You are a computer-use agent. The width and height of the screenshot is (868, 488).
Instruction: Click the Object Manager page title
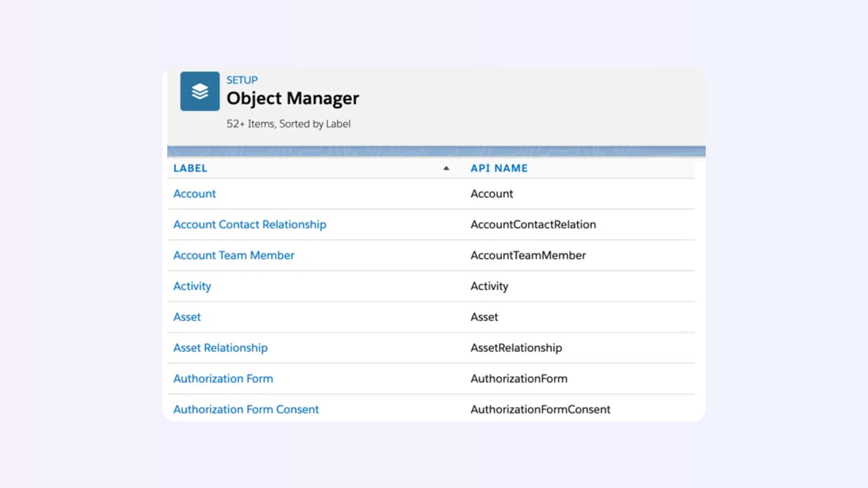(x=292, y=99)
